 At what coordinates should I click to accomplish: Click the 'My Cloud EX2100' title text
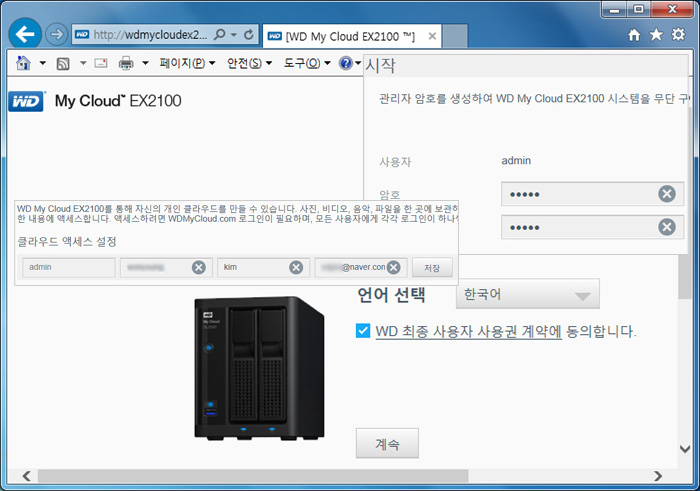(x=118, y=101)
